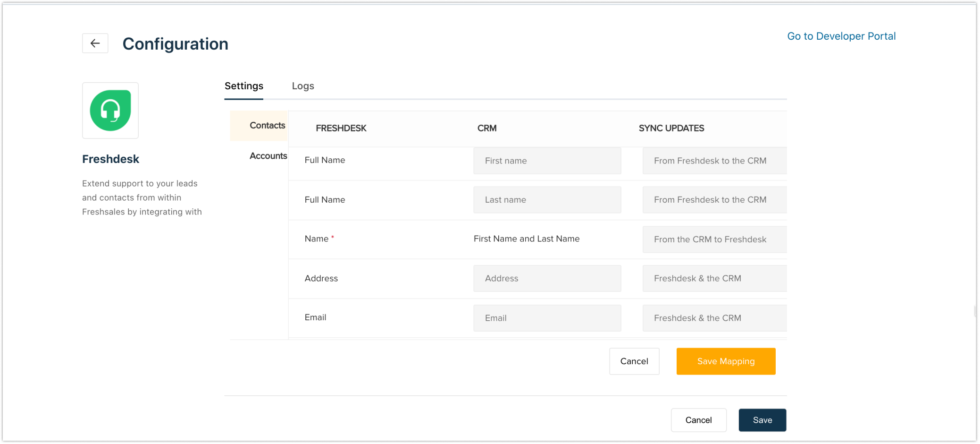Click the Name required field label
Viewport: 980px width, 444px height.
pyautogui.click(x=319, y=239)
